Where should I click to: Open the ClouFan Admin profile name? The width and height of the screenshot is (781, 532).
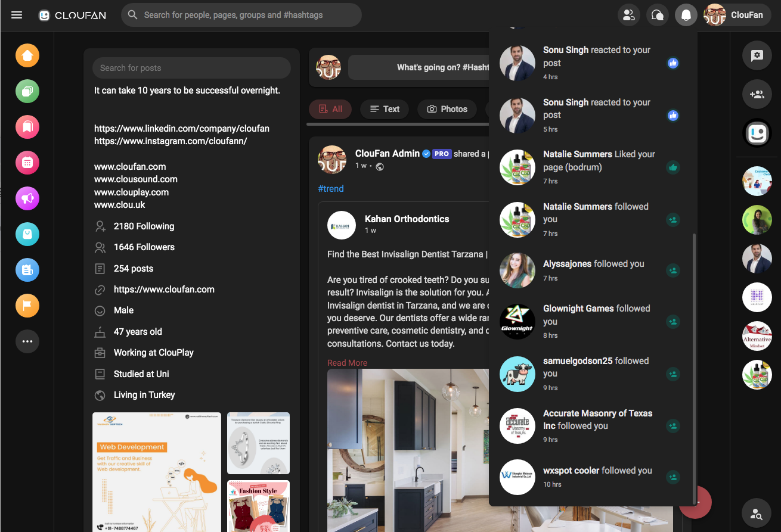coord(388,154)
